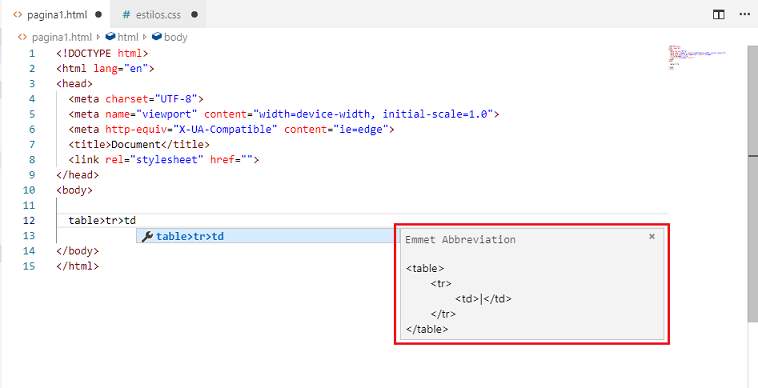Image resolution: width=758 pixels, height=388 pixels.
Task: Click the vertical editor scrollbar
Action: pyautogui.click(x=752, y=184)
